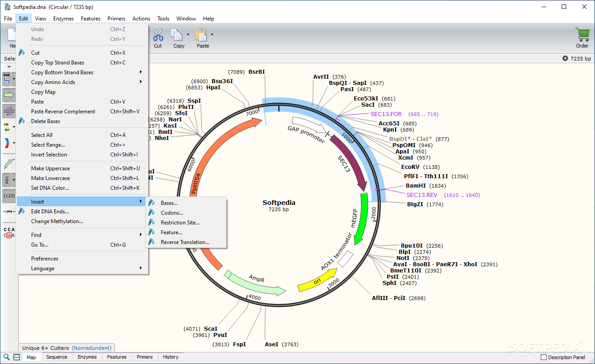Toggle the show features green arrow icon
The height and width of the screenshot is (364, 595).
tap(9, 95)
